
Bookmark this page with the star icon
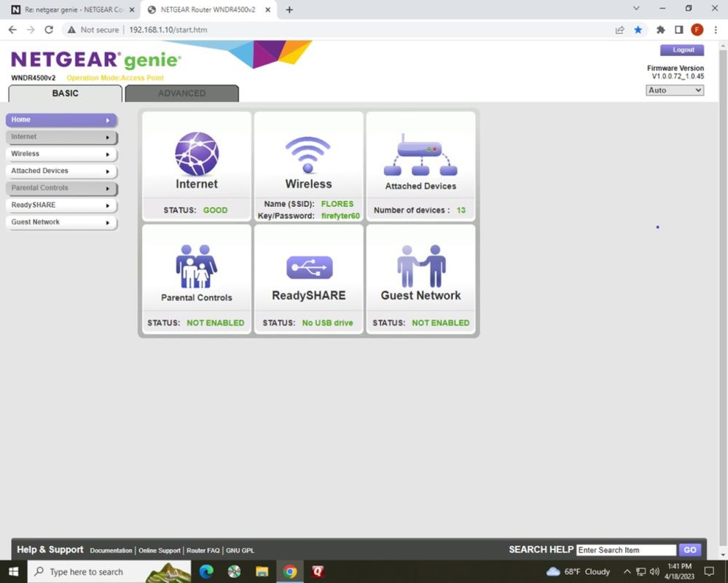click(x=637, y=30)
